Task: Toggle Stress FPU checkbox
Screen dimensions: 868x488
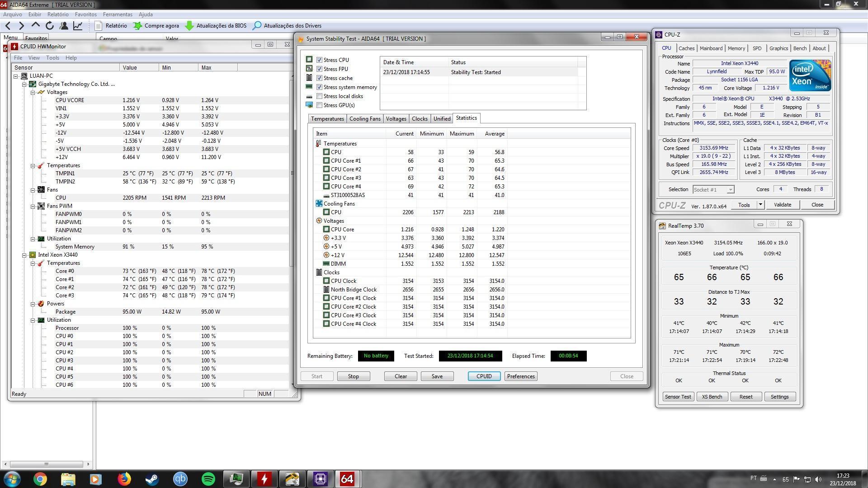Action: tap(319, 69)
